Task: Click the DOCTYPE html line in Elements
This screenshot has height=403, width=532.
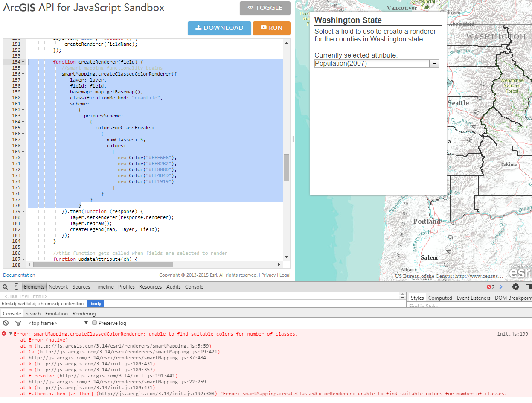Action: click(x=26, y=296)
